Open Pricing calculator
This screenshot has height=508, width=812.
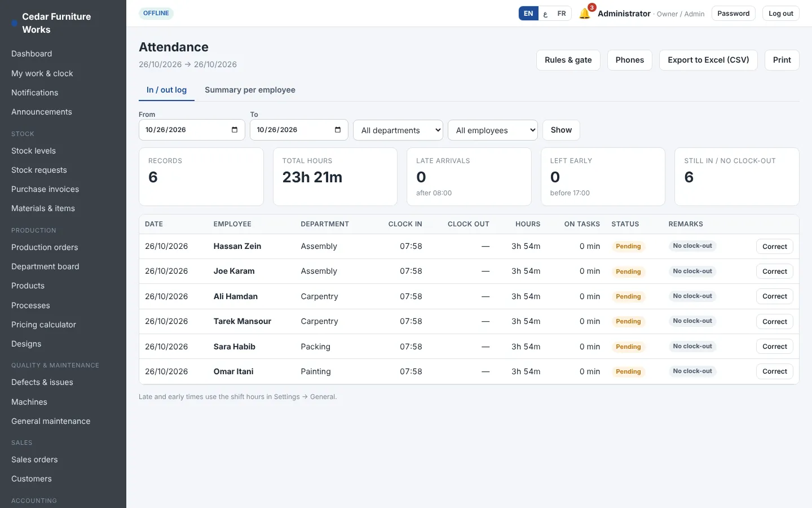(x=63, y=325)
